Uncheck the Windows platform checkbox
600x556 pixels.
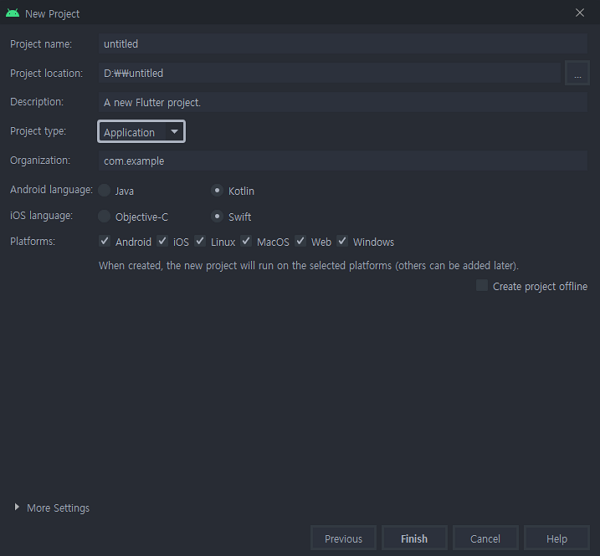342,241
